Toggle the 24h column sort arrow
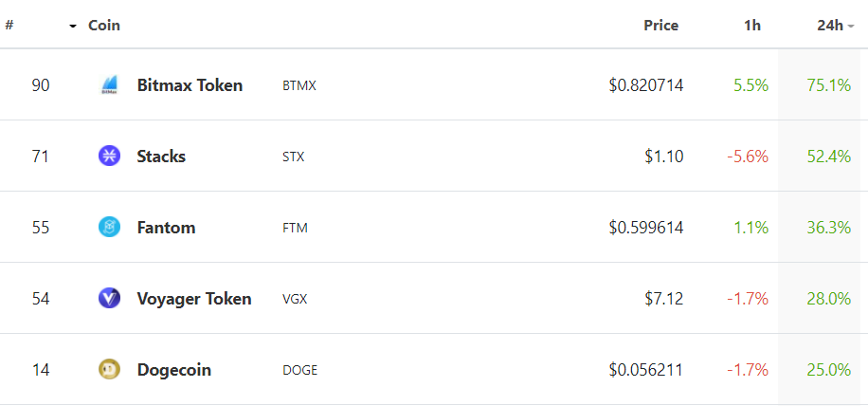Viewport: 868px width, 406px height. pyautogui.click(x=851, y=27)
